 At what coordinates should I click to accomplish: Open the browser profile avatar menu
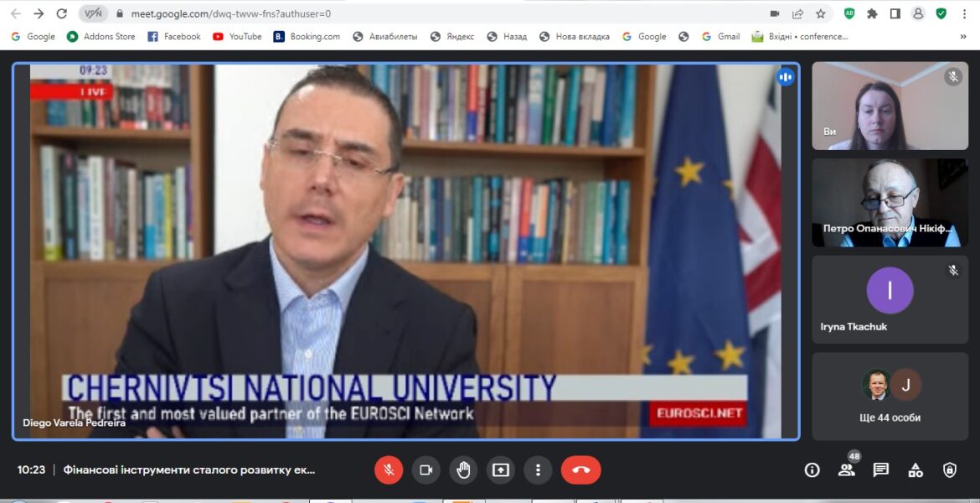pos(918,13)
